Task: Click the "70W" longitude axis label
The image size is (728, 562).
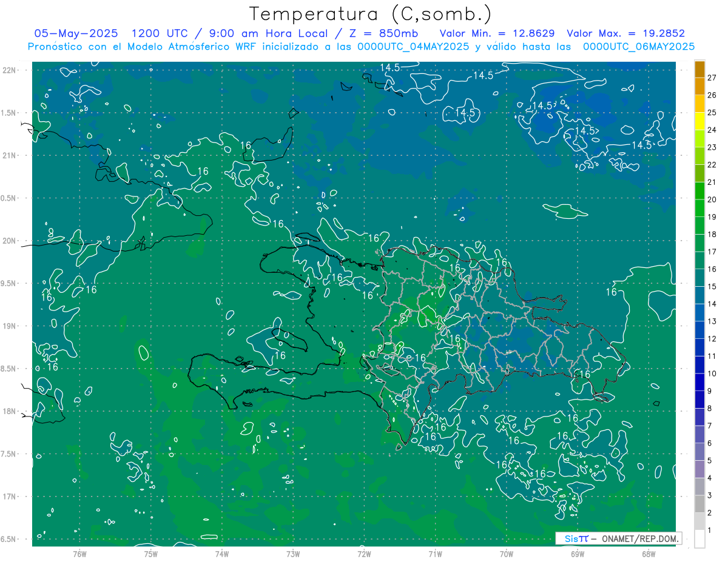Action: coord(506,554)
